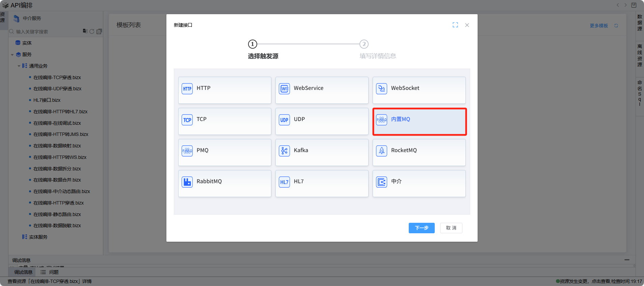This screenshot has height=286, width=644.
Task: Pick the WebSocket trigger icon
Action: point(381,89)
